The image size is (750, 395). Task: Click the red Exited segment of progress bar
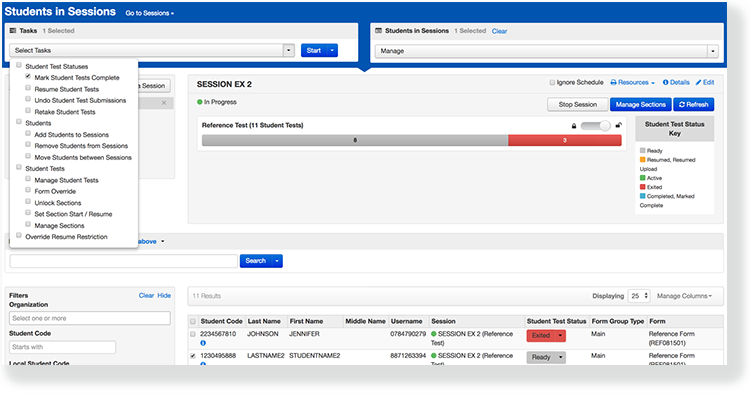point(564,140)
